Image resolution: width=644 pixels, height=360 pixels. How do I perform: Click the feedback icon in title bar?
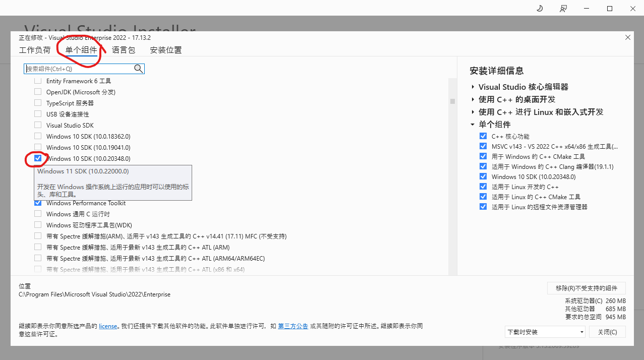click(x=563, y=9)
